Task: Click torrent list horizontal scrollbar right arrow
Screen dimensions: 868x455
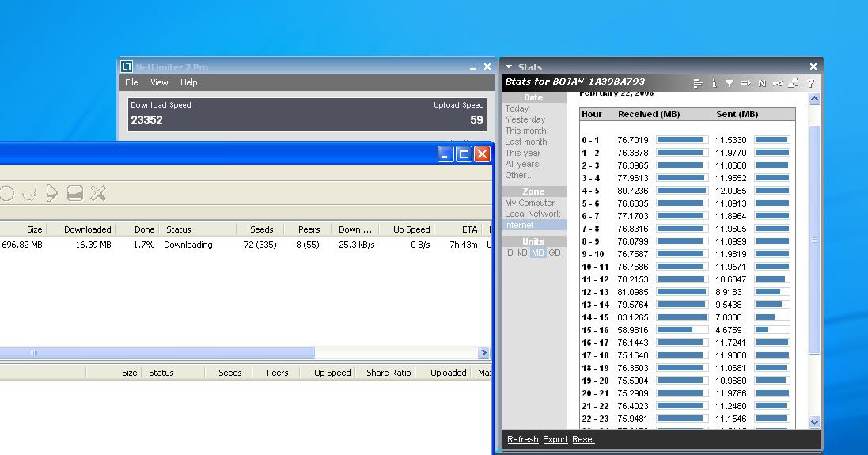Action: [x=483, y=353]
